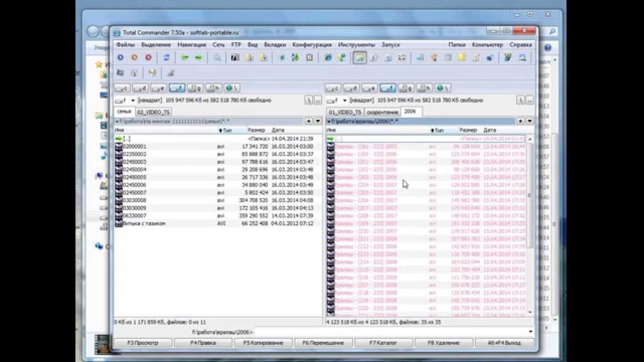This screenshot has width=644, height=362.
Task: Select the 2006 tab in right panel
Action: tap(411, 112)
